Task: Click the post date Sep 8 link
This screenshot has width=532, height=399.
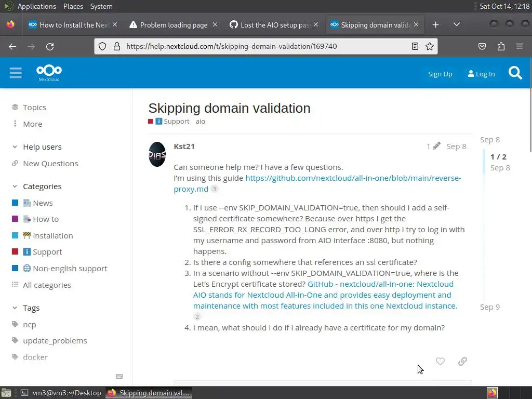Action: 456,146
